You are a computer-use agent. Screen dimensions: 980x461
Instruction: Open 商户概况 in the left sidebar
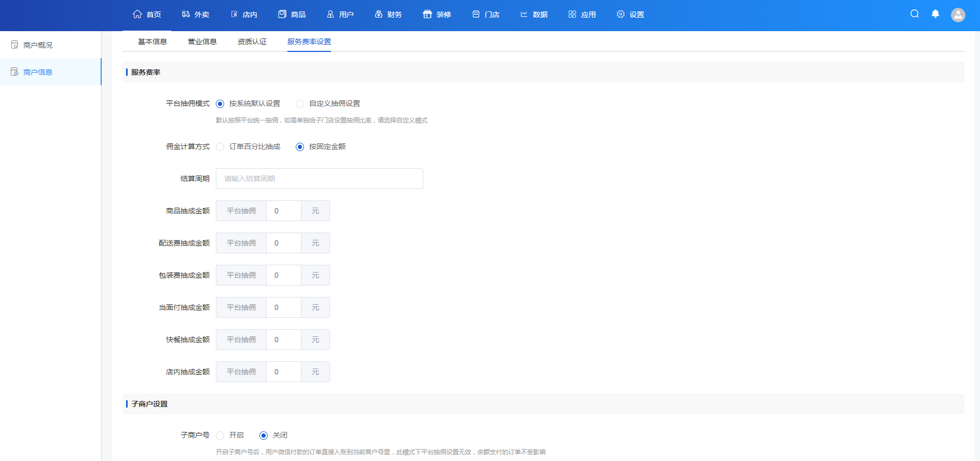coord(38,45)
